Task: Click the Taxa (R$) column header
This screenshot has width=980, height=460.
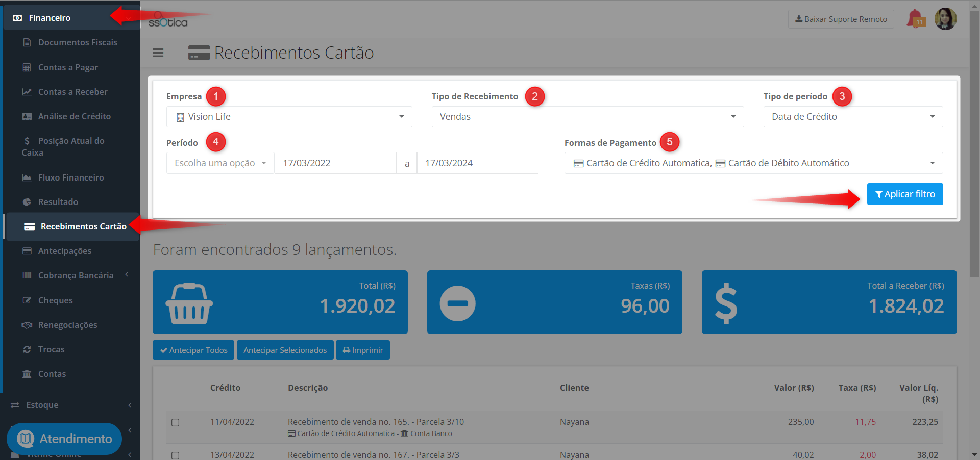Action: pos(857,388)
